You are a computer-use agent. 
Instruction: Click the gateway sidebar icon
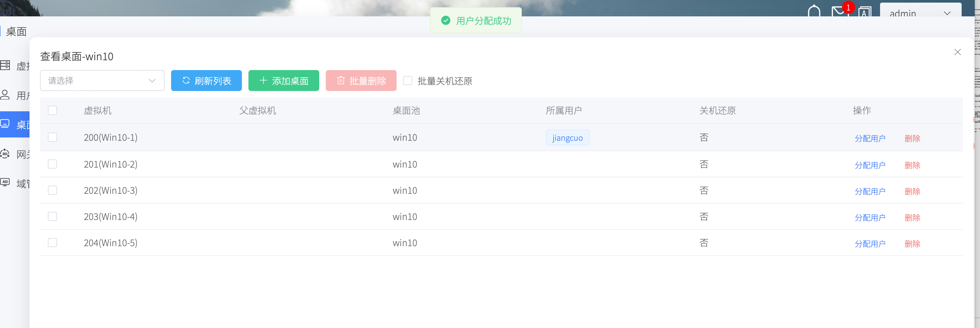coord(5,154)
